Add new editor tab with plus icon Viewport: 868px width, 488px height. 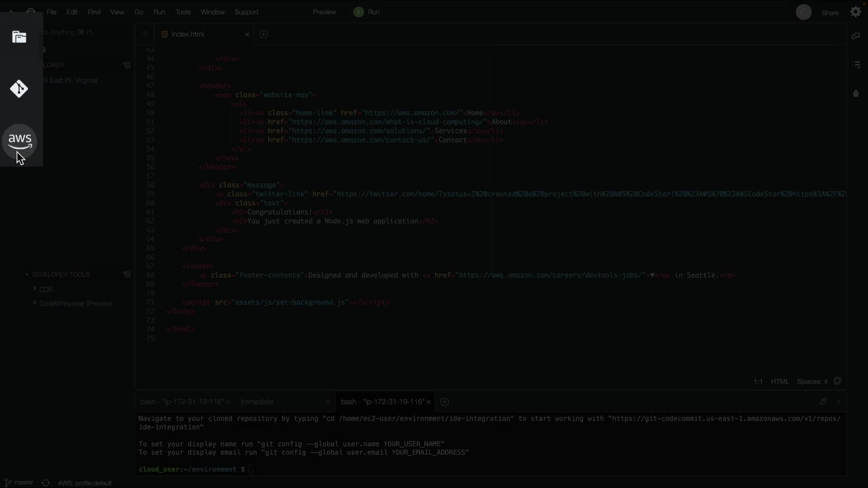coord(264,34)
